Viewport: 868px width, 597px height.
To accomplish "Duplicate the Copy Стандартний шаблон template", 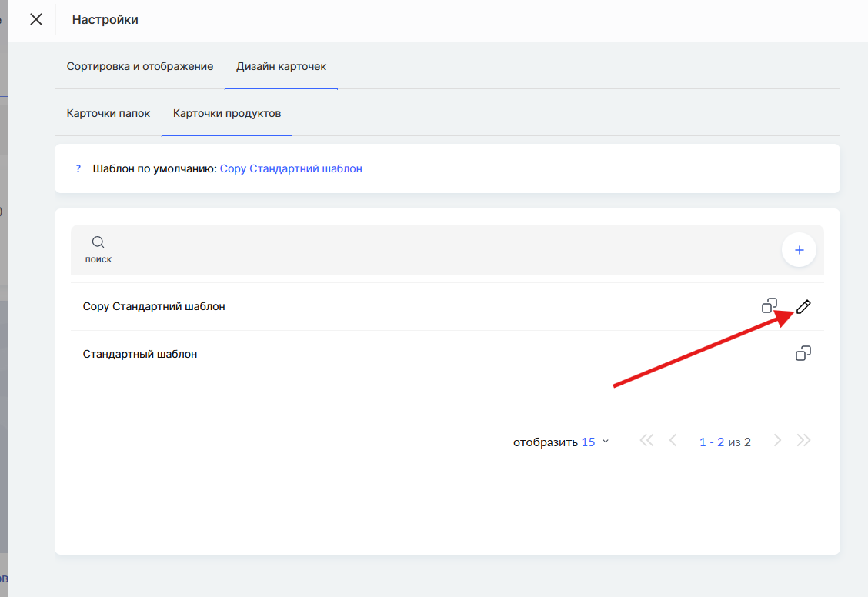I will click(x=770, y=306).
